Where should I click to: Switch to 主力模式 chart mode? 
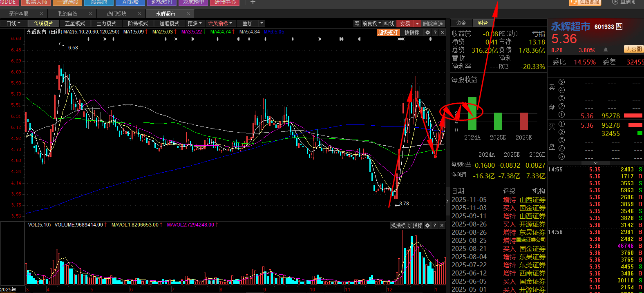click(x=107, y=23)
